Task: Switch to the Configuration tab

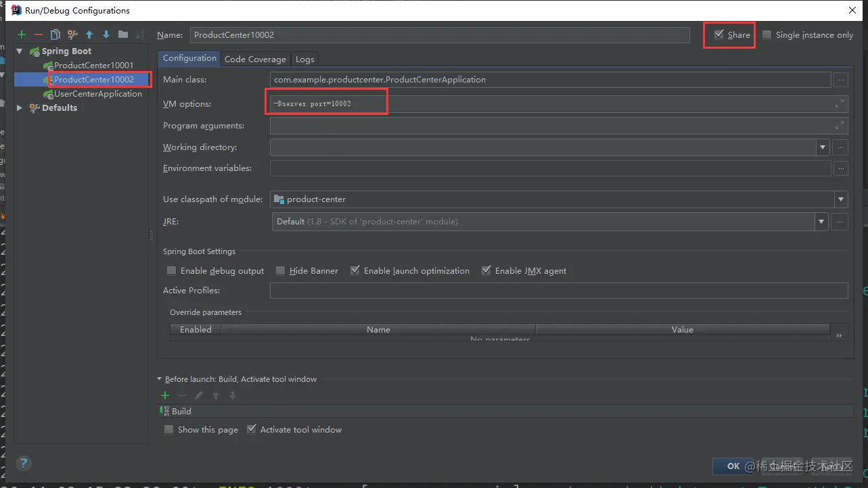Action: (189, 59)
